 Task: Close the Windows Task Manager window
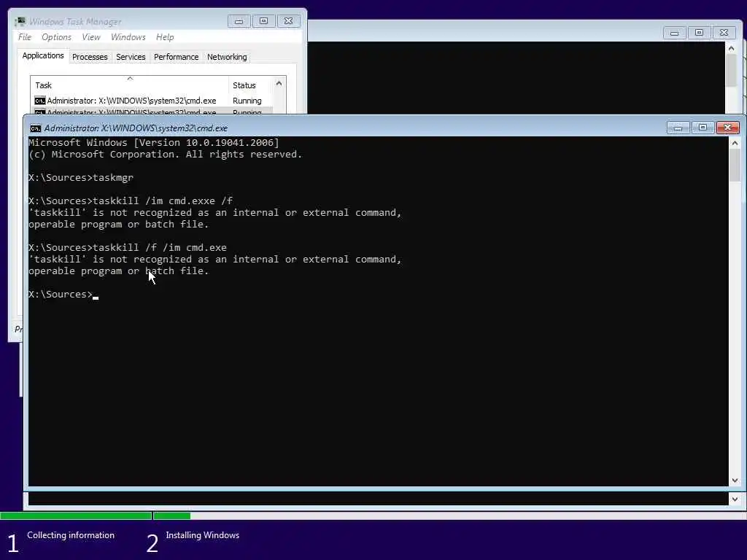tap(288, 21)
